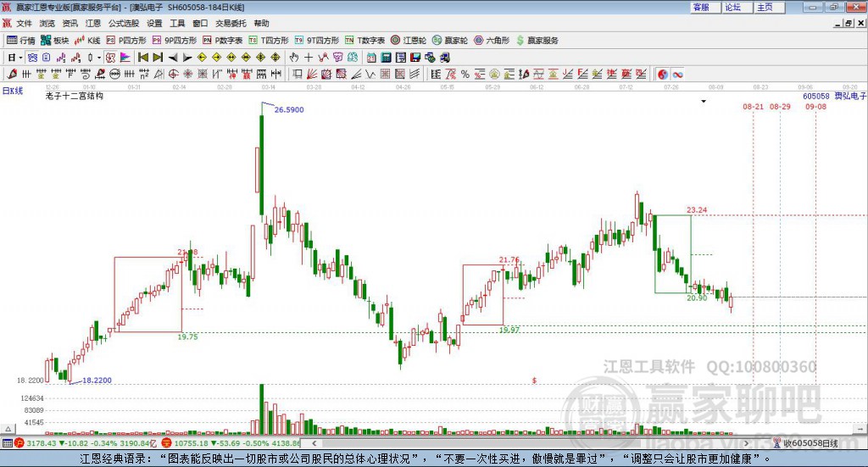The width and height of the screenshot is (868, 467).
Task: Open the 9P四方形 tool
Action: tap(175, 41)
